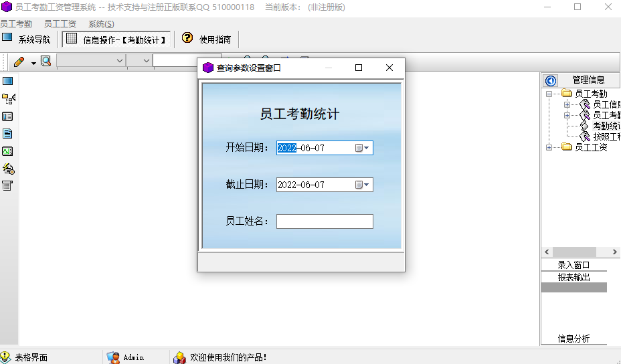This screenshot has height=364, width=621.
Task: Open the 报表输出 section
Action: [x=574, y=277]
